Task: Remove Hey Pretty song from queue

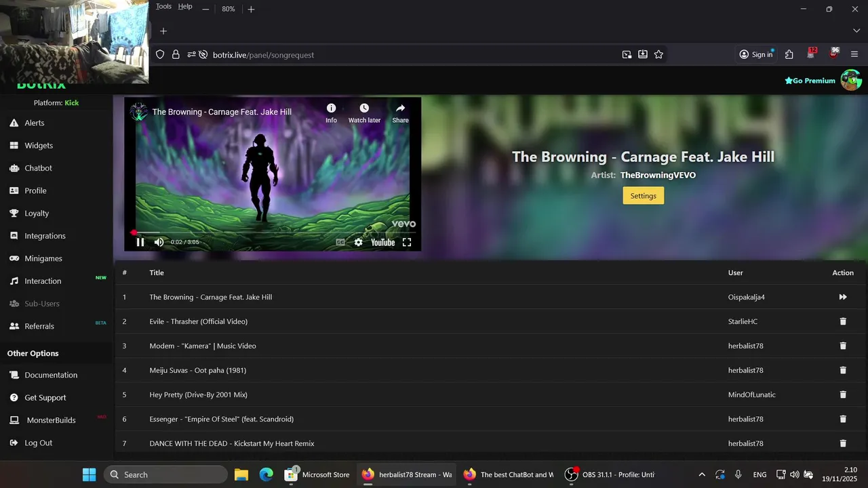Action: tap(843, 394)
